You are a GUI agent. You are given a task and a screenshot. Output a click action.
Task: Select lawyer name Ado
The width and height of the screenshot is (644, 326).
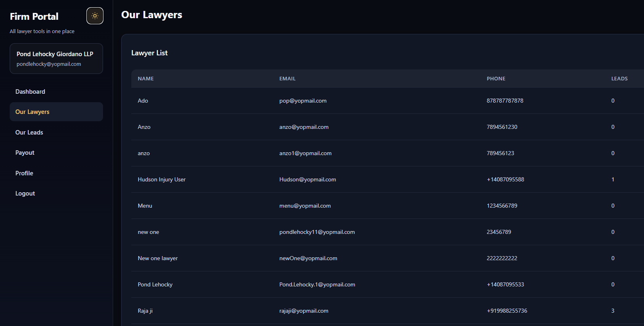coord(143,101)
